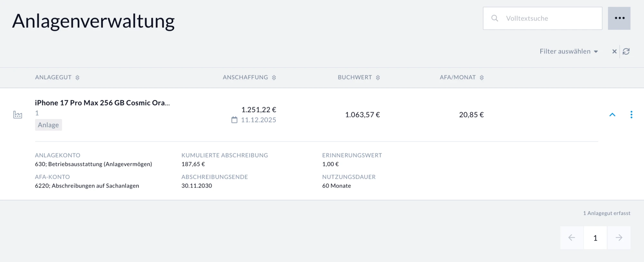644x262 pixels.
Task: Click book value 1.063,57 €
Action: point(362,115)
